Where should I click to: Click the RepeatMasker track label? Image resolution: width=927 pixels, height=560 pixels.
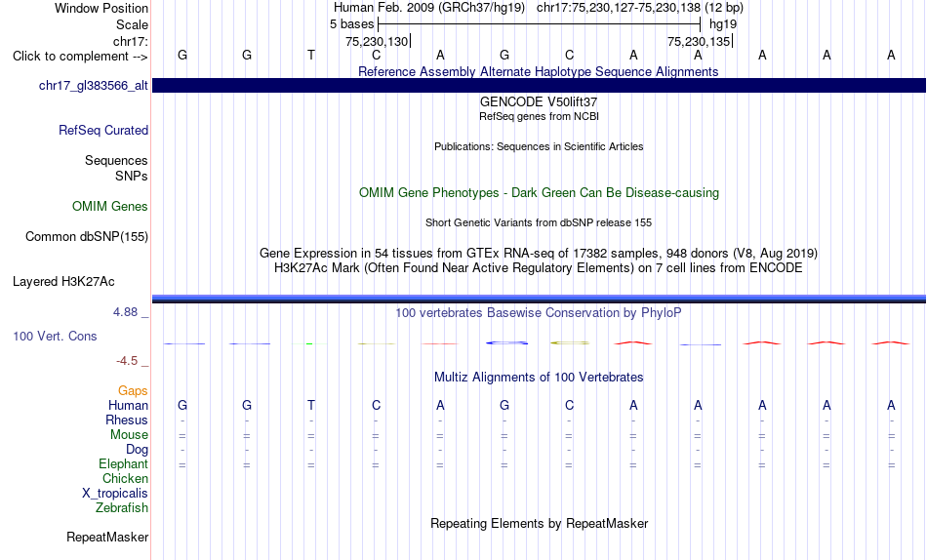[x=107, y=537]
